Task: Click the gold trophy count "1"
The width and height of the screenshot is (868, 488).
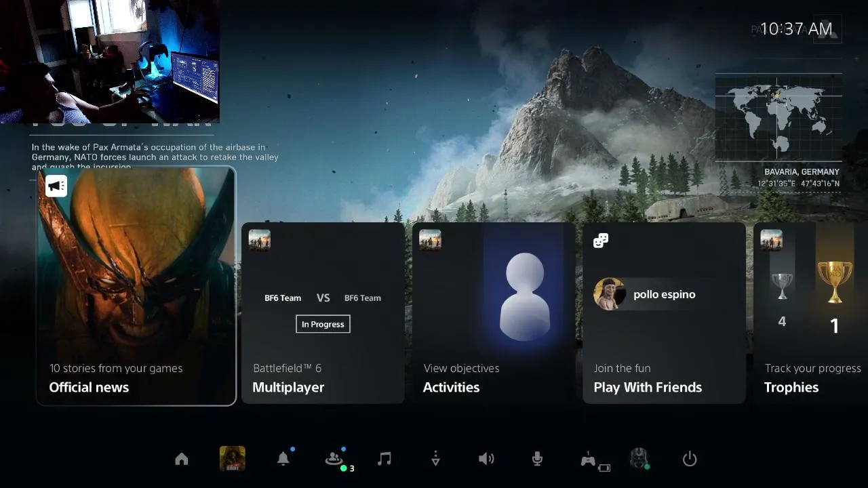Action: pos(835,326)
